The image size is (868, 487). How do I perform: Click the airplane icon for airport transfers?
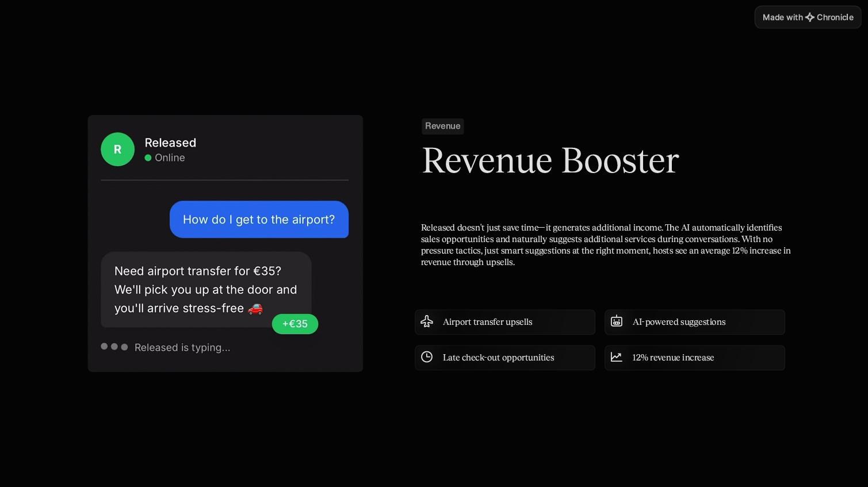(427, 321)
